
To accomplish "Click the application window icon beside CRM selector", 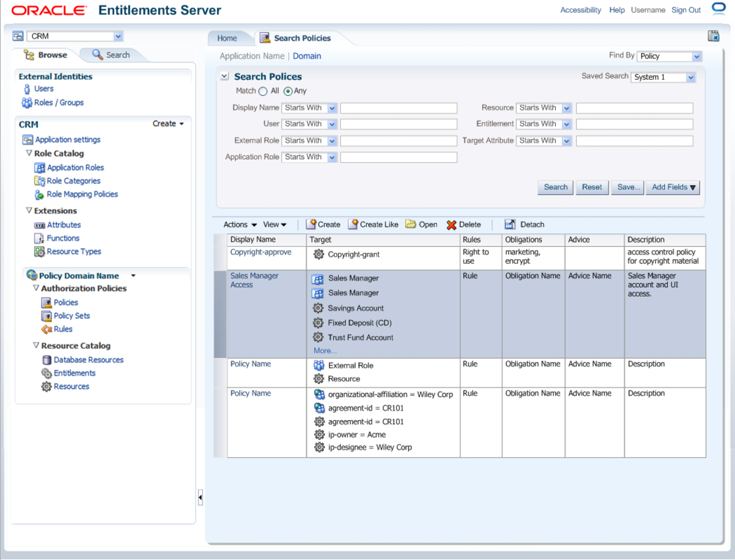I will point(18,36).
